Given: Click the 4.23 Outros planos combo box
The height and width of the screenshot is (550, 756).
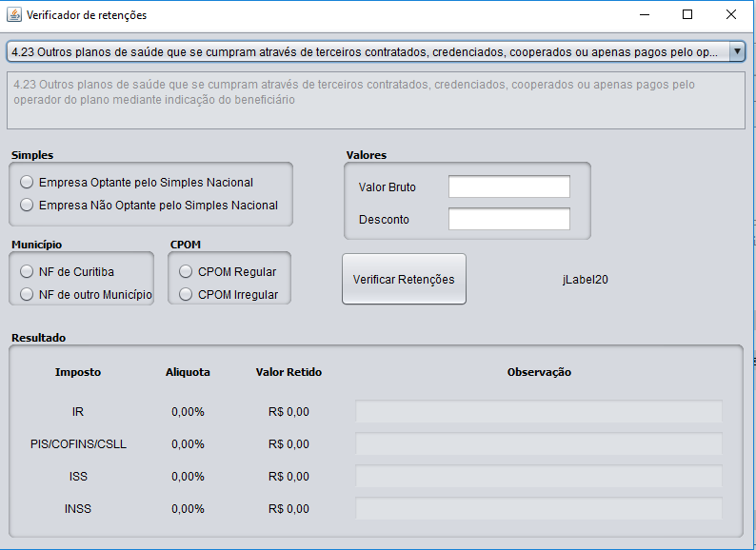Looking at the screenshot, I should tap(375, 51).
